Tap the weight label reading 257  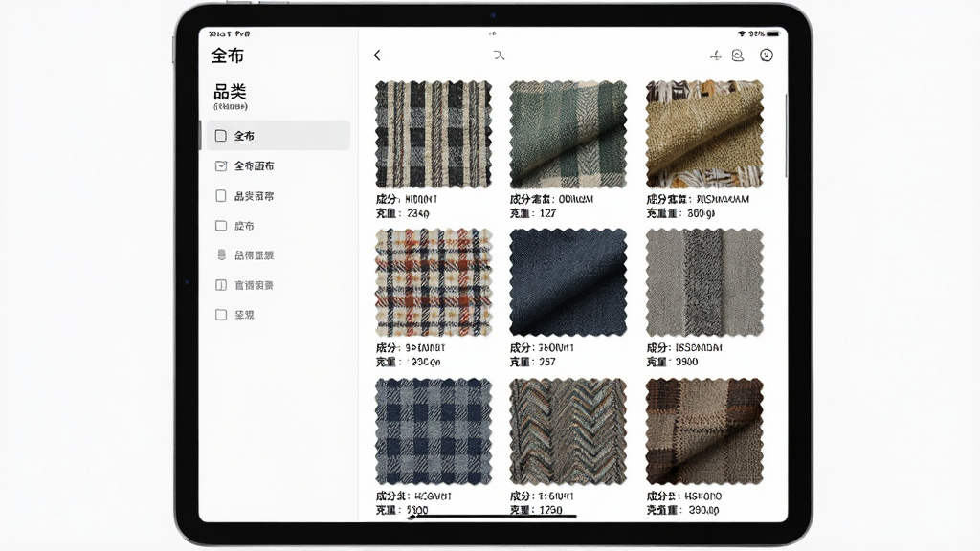(x=533, y=363)
